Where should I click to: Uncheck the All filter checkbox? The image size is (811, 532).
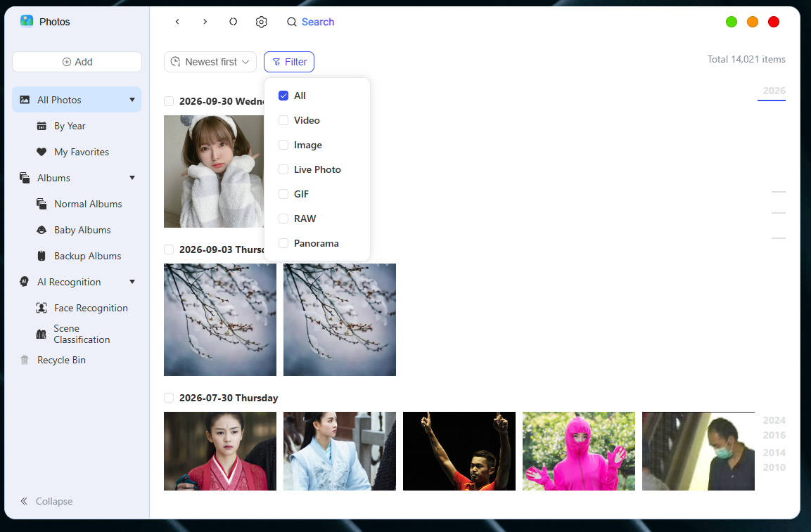(x=283, y=96)
